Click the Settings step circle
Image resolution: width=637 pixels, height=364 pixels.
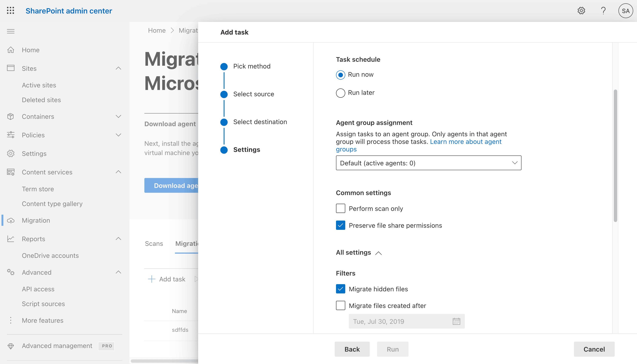pyautogui.click(x=224, y=150)
